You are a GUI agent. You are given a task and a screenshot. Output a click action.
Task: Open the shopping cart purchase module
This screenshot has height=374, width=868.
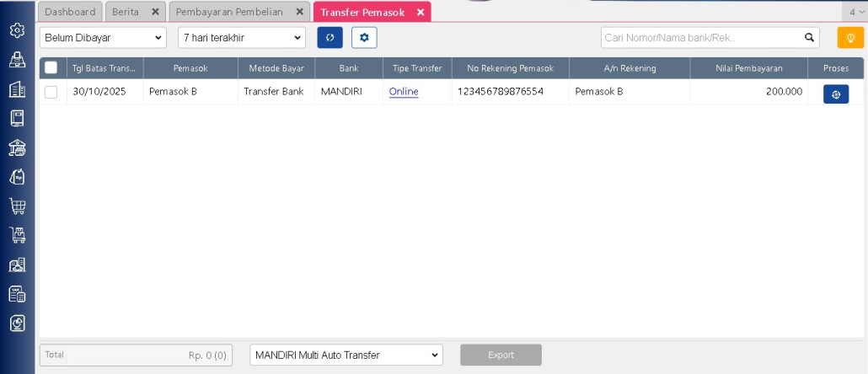(x=17, y=206)
